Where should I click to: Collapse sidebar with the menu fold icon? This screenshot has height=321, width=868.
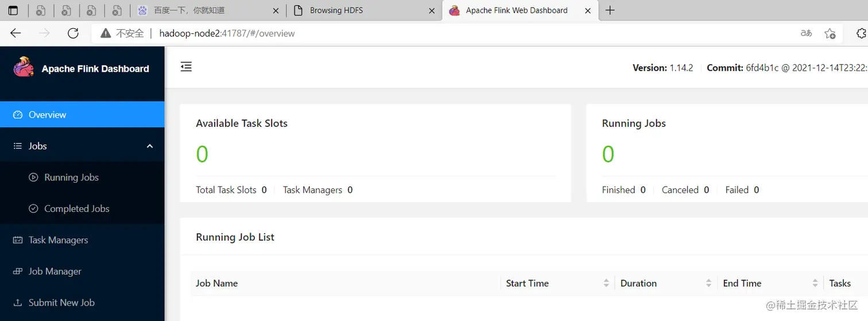click(x=186, y=67)
